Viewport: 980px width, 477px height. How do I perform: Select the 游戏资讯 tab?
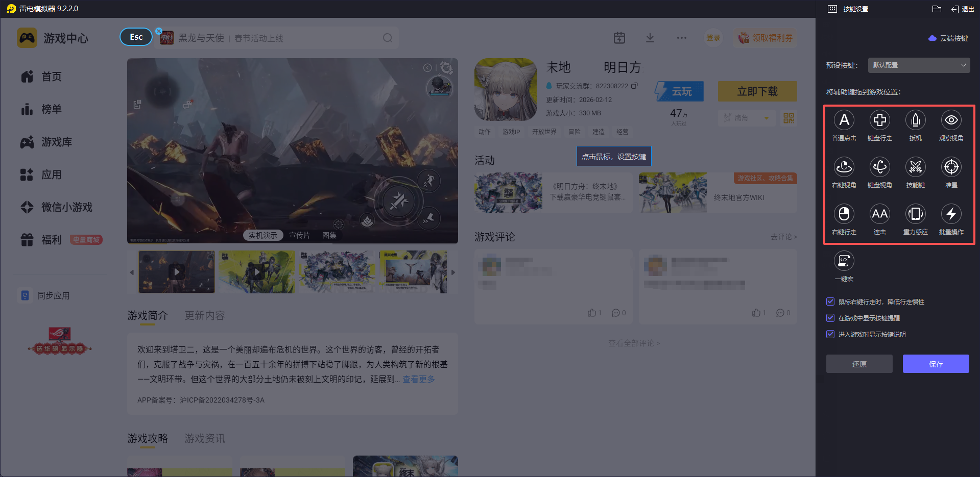click(x=205, y=439)
